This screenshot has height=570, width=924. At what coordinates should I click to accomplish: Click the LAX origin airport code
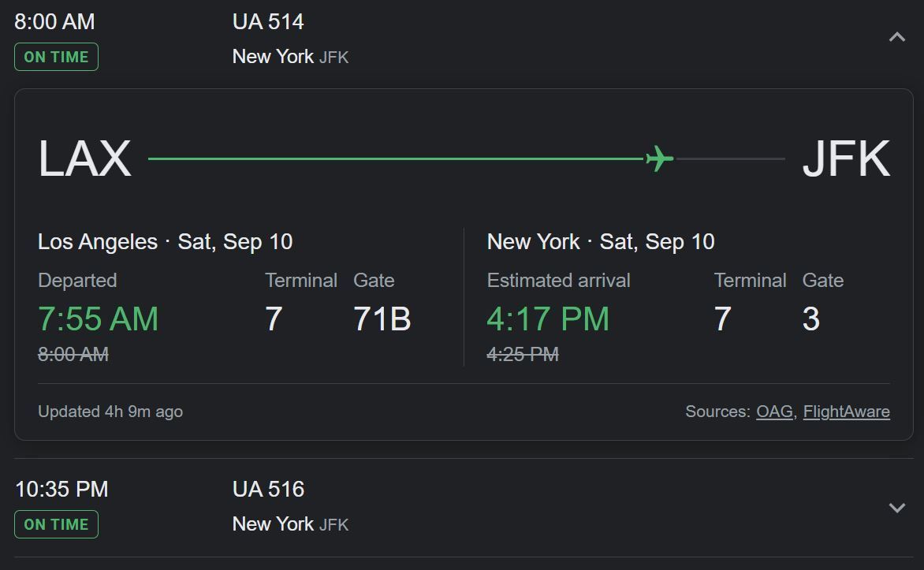click(85, 158)
